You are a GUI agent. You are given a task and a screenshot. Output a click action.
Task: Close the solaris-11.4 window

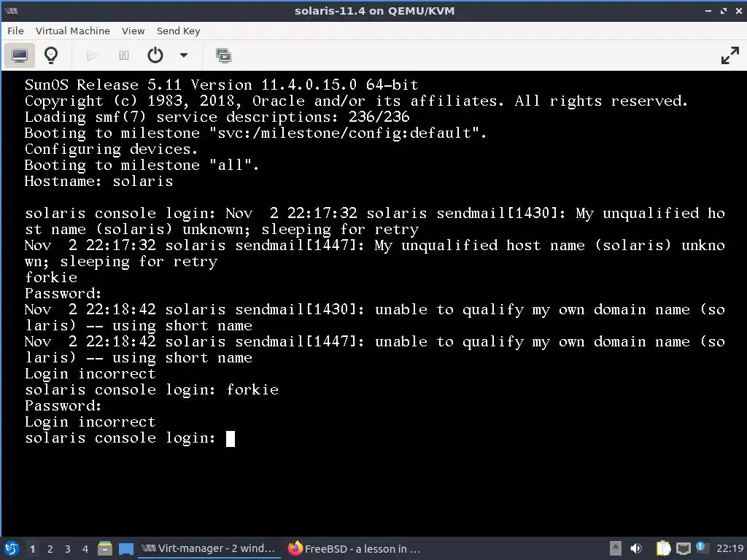pos(738,11)
